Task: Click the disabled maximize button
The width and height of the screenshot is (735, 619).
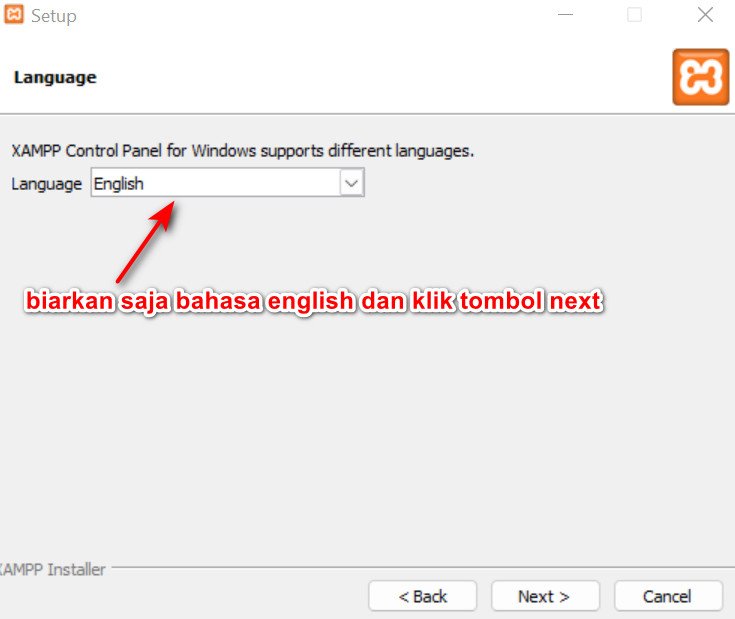Action: [634, 15]
